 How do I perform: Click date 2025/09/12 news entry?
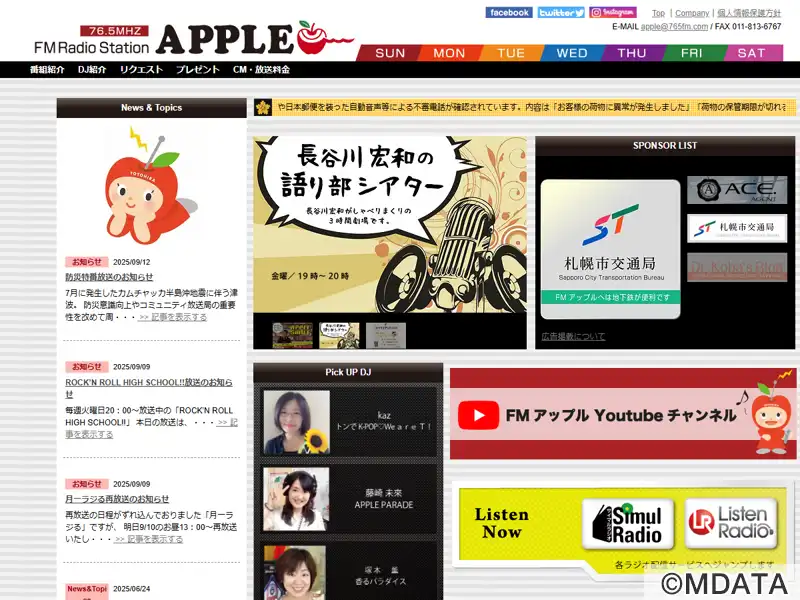[x=132, y=262]
